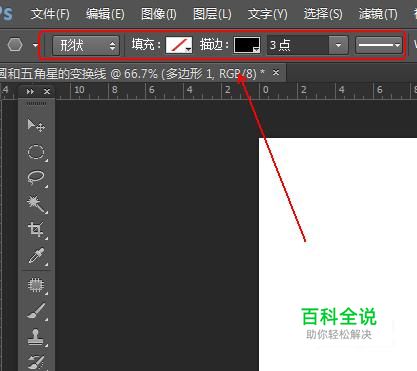Open the 图层(L) menu
The height and width of the screenshot is (371, 417).
point(212,14)
